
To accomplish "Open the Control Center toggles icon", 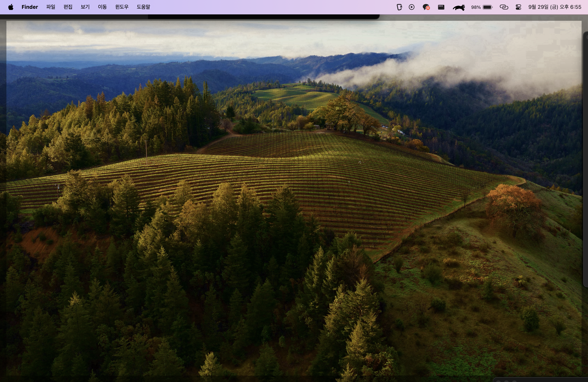I will click(519, 7).
